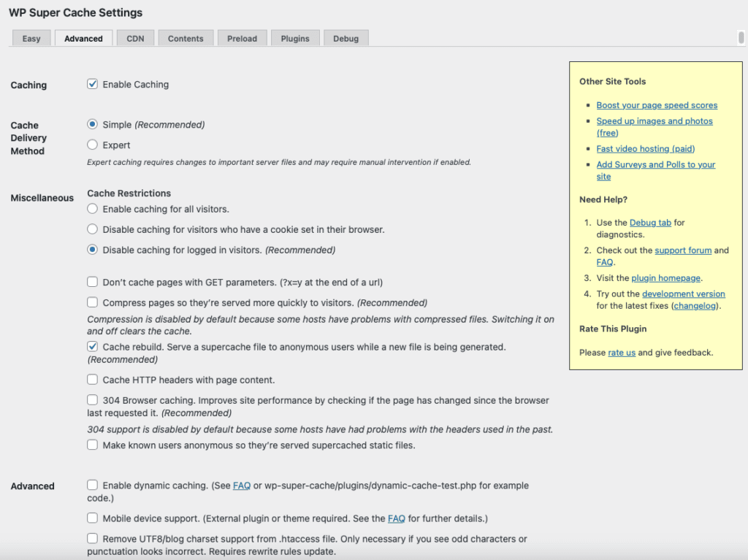Enable 304 Browser caching checkbox
The height and width of the screenshot is (560, 748).
(x=93, y=401)
